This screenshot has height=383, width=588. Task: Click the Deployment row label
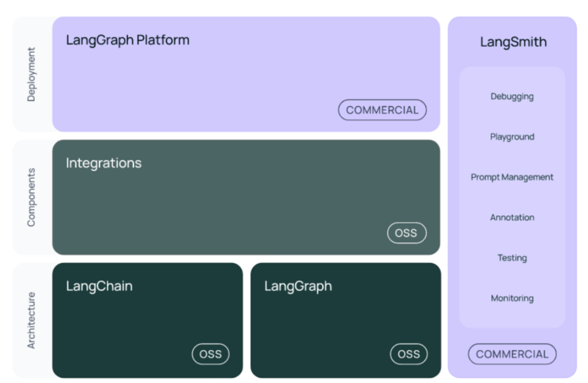click(x=31, y=74)
